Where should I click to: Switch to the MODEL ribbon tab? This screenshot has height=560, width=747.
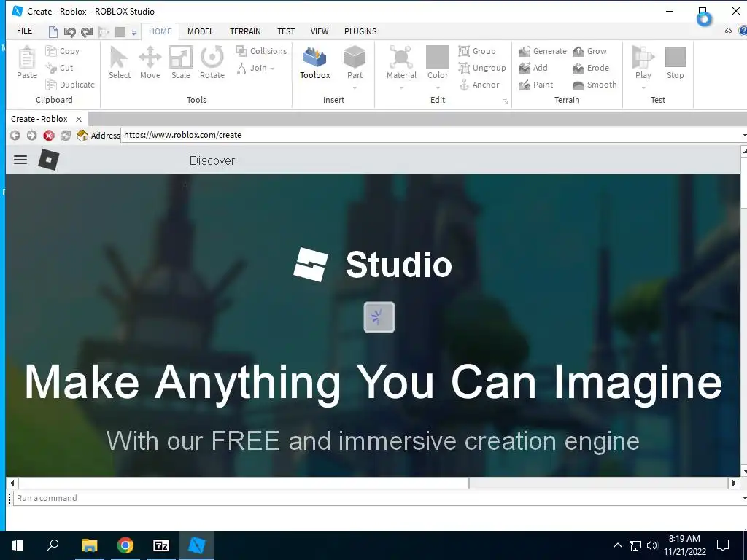pyautogui.click(x=200, y=31)
